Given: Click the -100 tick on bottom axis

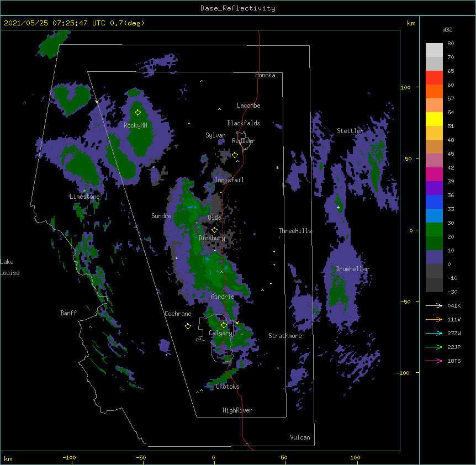Looking at the screenshot, I should 69,457.
